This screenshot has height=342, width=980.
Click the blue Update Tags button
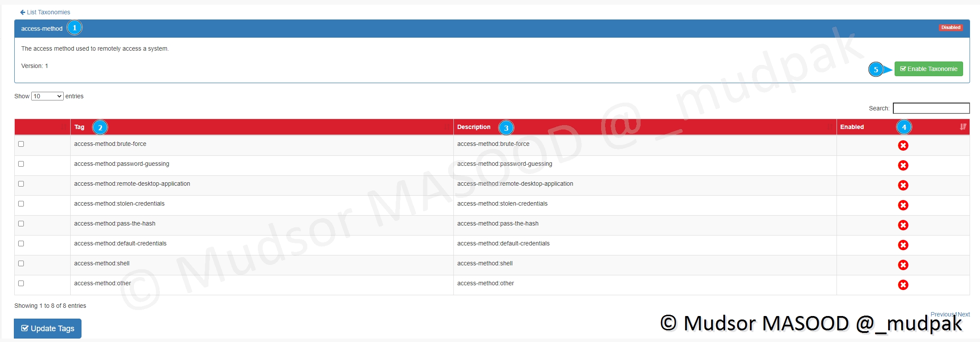pos(48,329)
